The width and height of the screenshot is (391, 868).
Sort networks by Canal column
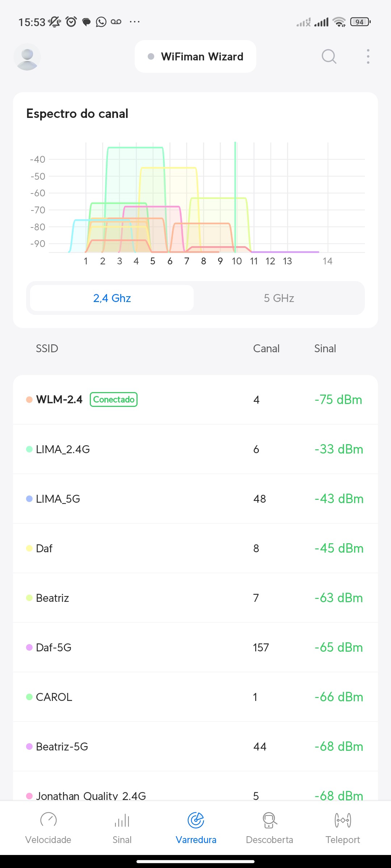tap(266, 348)
